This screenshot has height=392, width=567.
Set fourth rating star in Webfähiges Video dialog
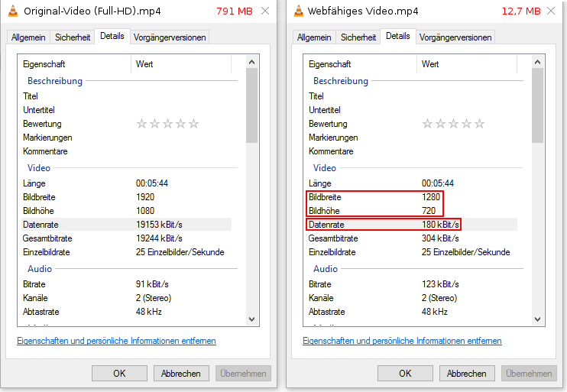click(x=466, y=124)
